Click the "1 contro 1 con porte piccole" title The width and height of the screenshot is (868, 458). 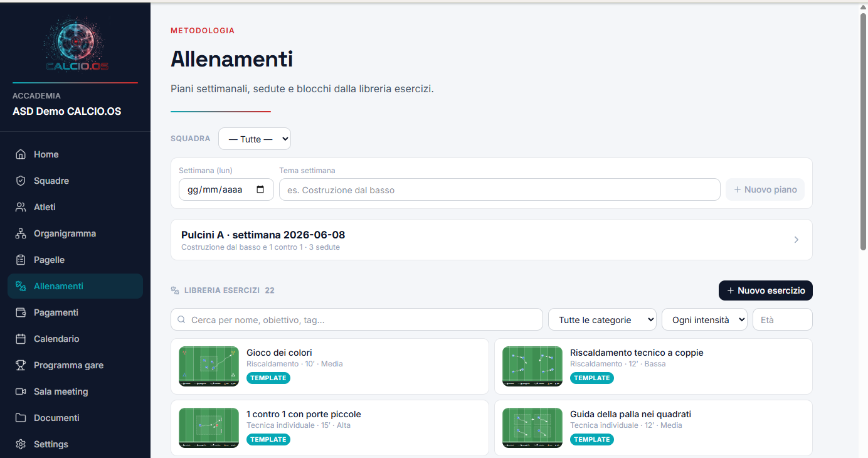[304, 414]
